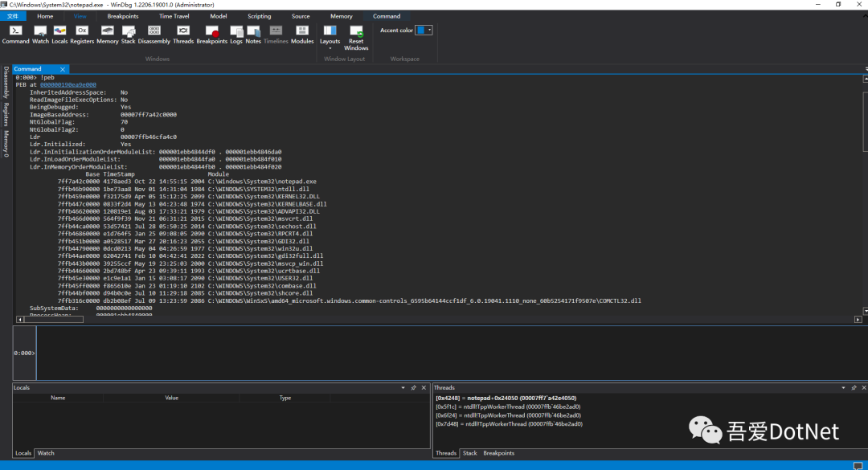Open the Logs window
This screenshot has height=470, width=868.
pyautogui.click(x=236, y=35)
